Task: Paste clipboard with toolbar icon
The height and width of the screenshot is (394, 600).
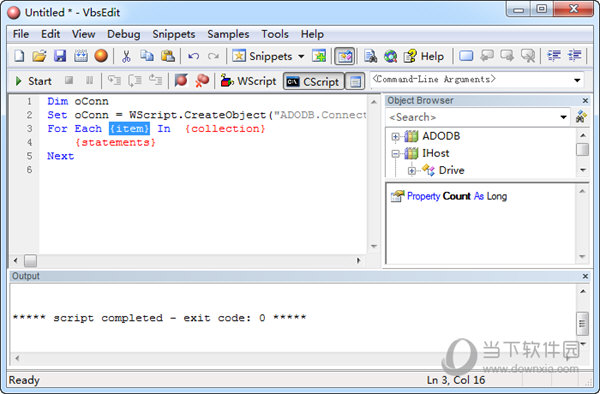Action: 168,56
